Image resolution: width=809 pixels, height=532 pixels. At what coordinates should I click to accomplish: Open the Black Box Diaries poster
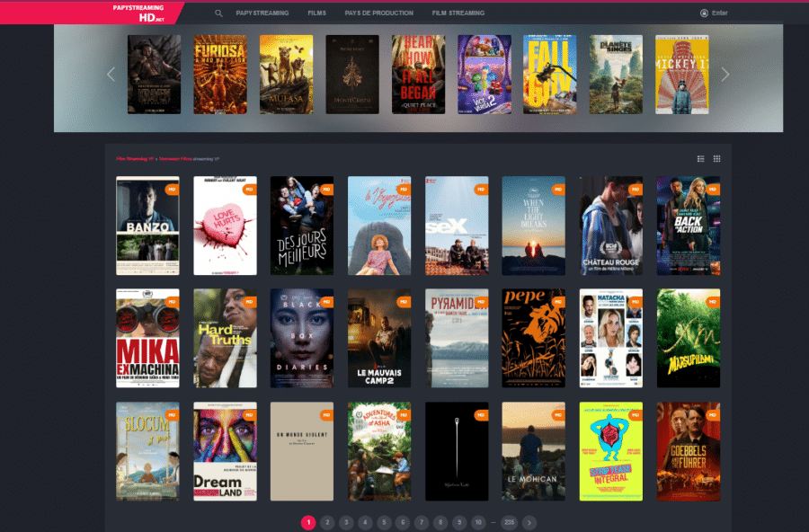pyautogui.click(x=302, y=338)
